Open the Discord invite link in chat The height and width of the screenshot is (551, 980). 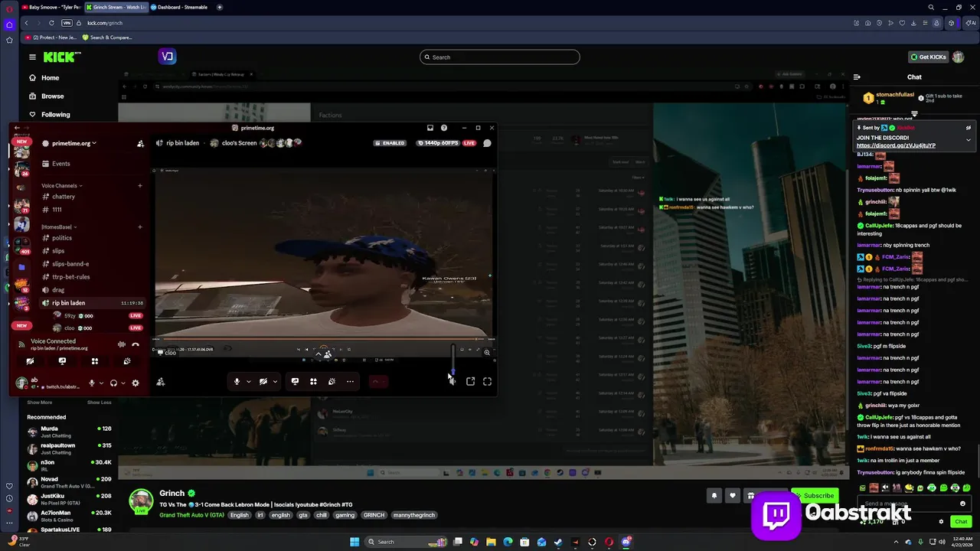[896, 145]
